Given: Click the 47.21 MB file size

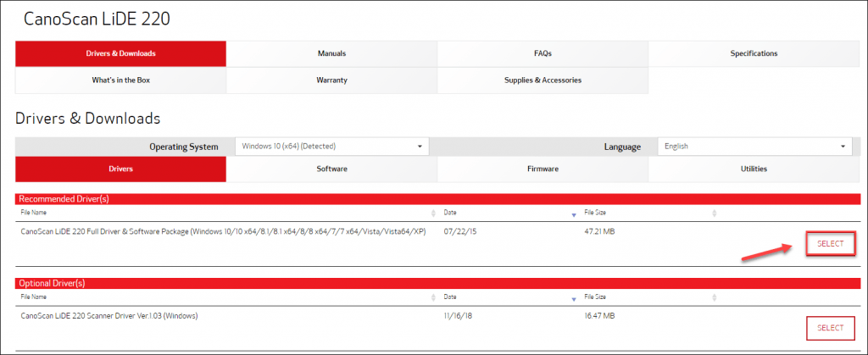Looking at the screenshot, I should pos(599,231).
